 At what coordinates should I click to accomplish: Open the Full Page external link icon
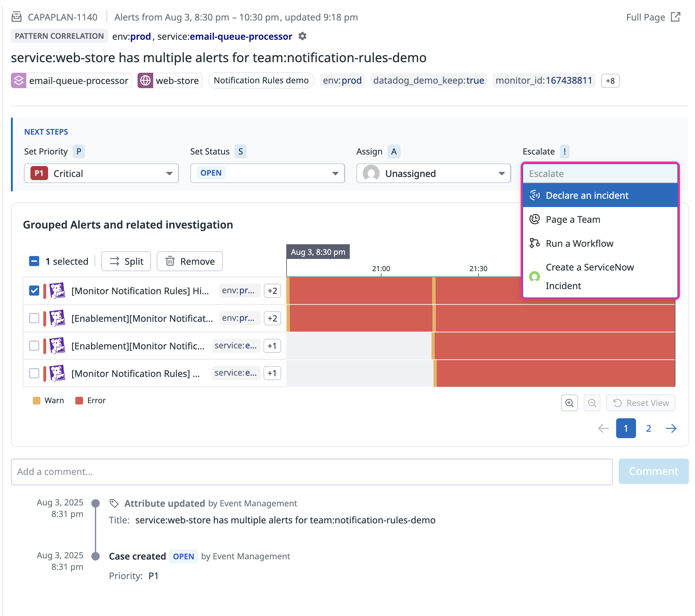[x=675, y=17]
